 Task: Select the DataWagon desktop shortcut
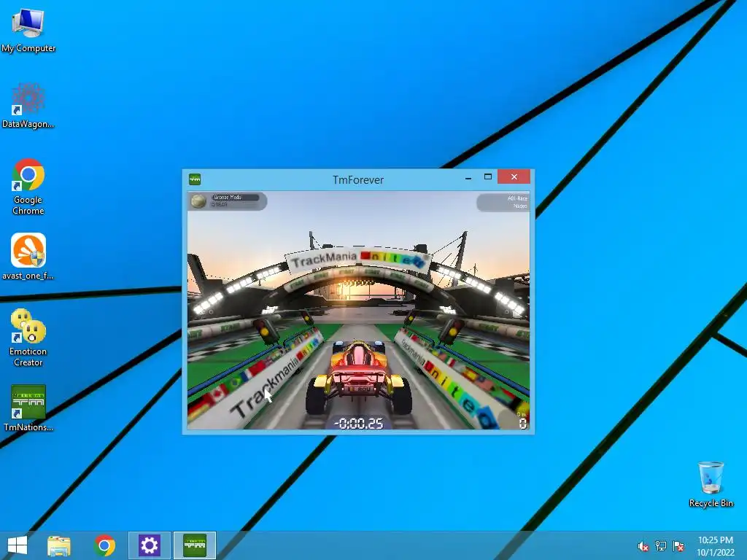28,106
